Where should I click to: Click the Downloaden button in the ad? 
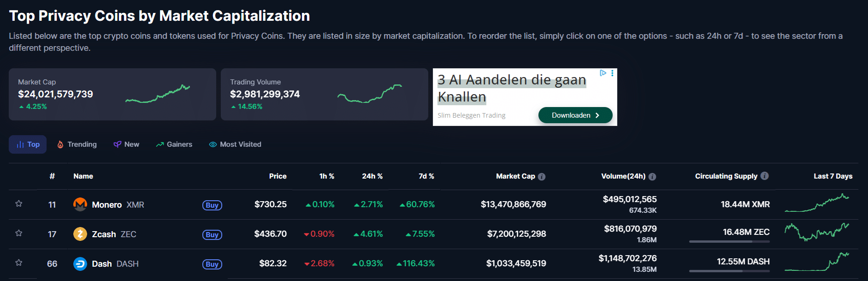click(x=575, y=115)
